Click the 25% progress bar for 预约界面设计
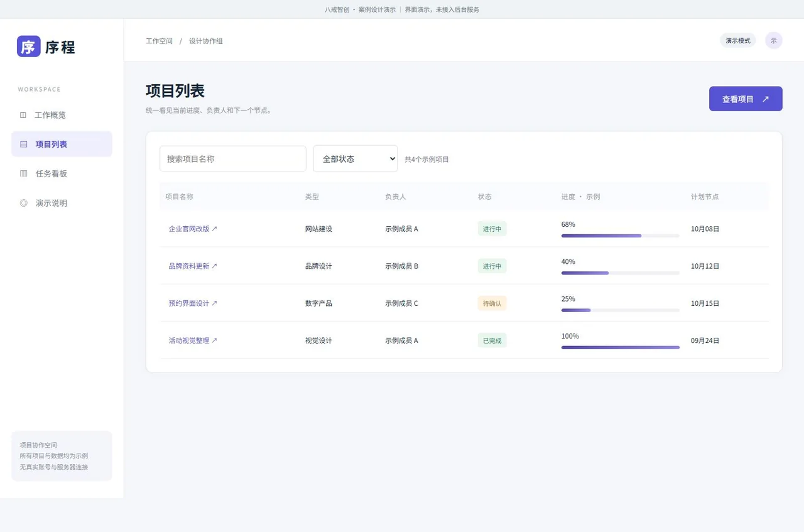 621,310
